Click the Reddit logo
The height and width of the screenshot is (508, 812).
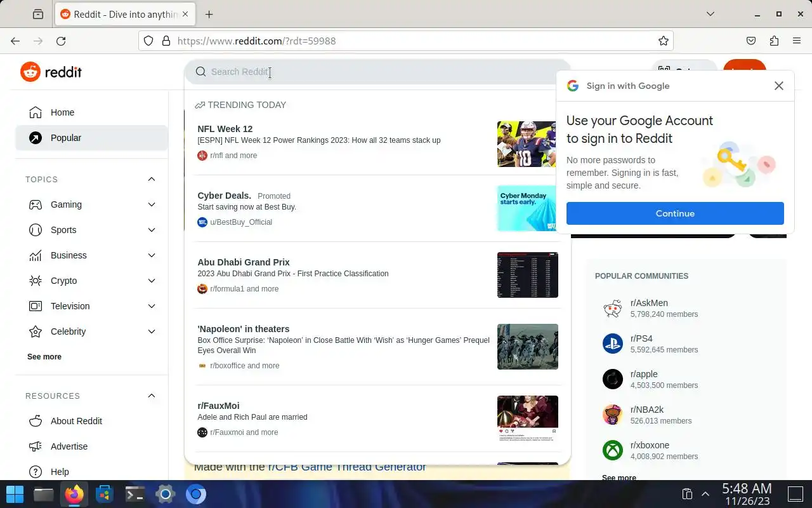pos(51,72)
